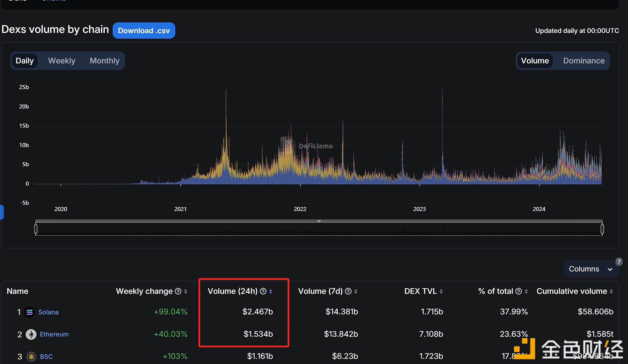Show Weekly change help tooltip icon
628x364 pixels.
click(178, 291)
